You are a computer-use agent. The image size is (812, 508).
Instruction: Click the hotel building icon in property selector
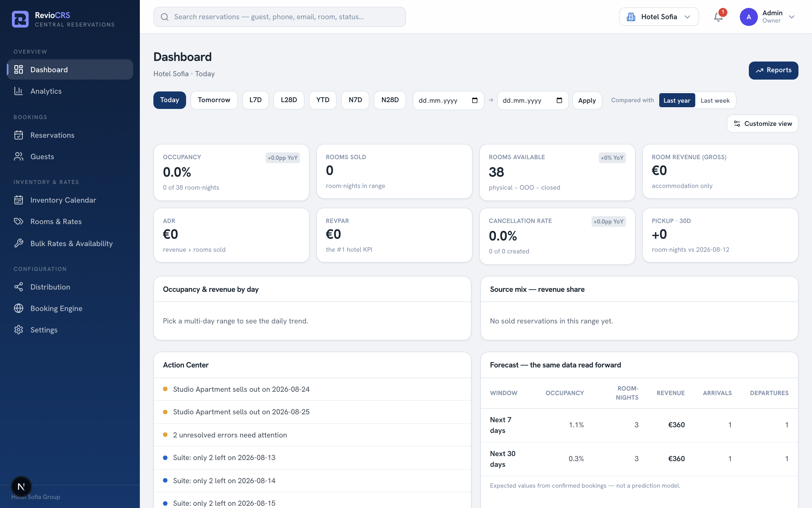pyautogui.click(x=631, y=17)
